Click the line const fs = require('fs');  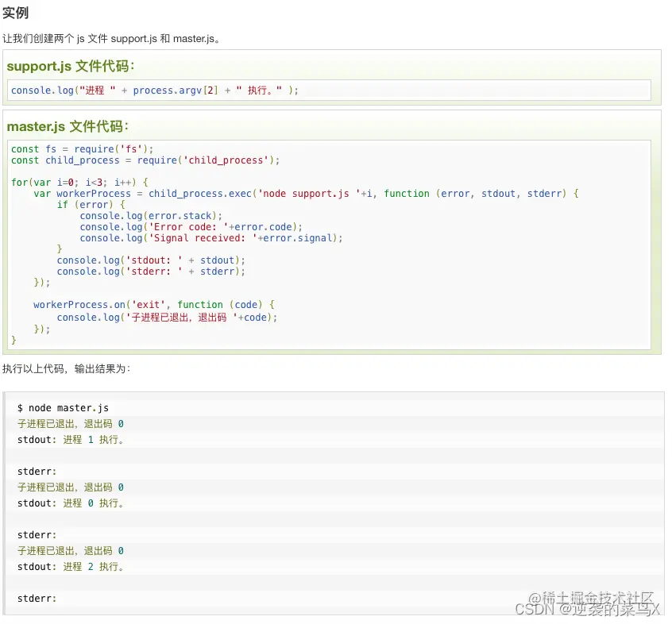coord(82,149)
